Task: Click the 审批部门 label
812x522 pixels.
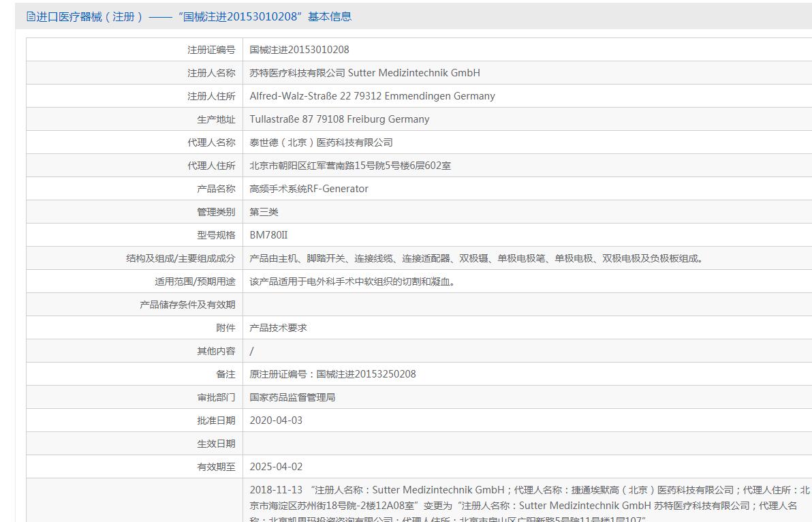Action: (216, 398)
